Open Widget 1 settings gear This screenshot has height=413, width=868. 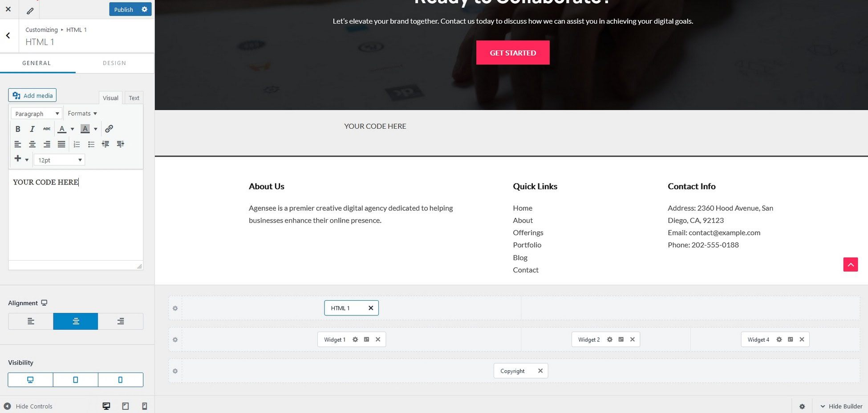pyautogui.click(x=355, y=339)
